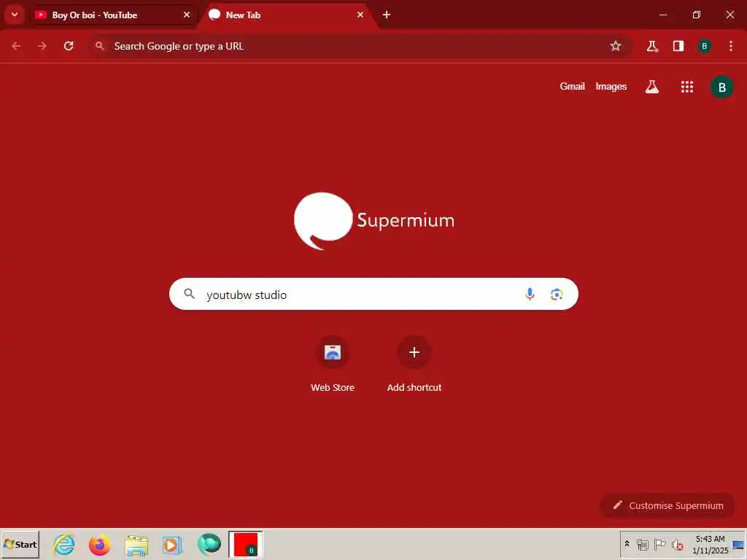Bookmark this tab with the star icon
The width and height of the screenshot is (747, 560).
(x=616, y=46)
